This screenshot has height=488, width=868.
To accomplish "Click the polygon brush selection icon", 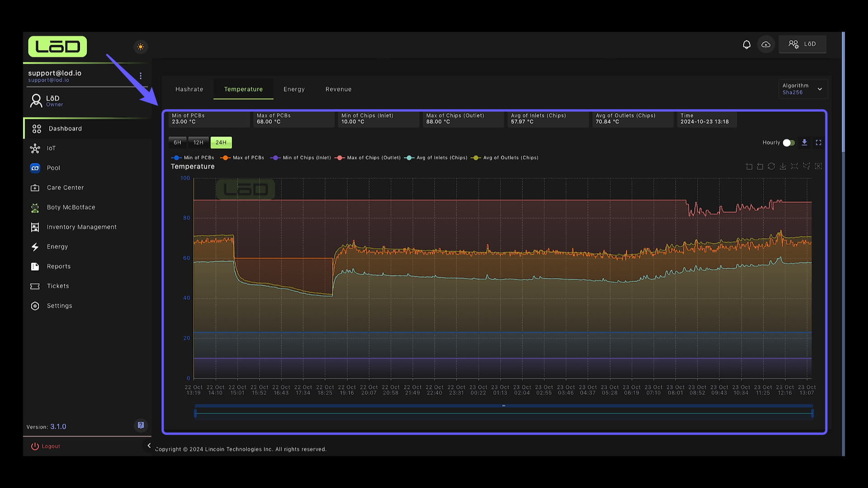I will tap(806, 167).
